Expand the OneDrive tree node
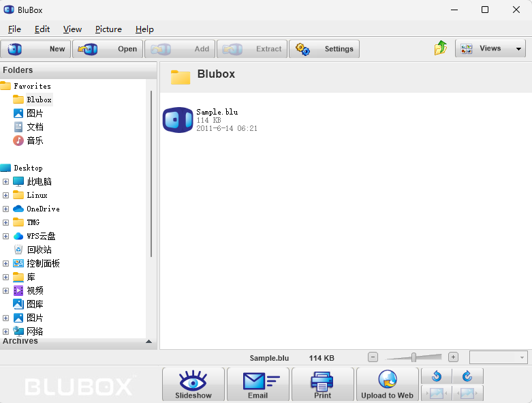Viewport: 532px width, 403px height. (5, 209)
